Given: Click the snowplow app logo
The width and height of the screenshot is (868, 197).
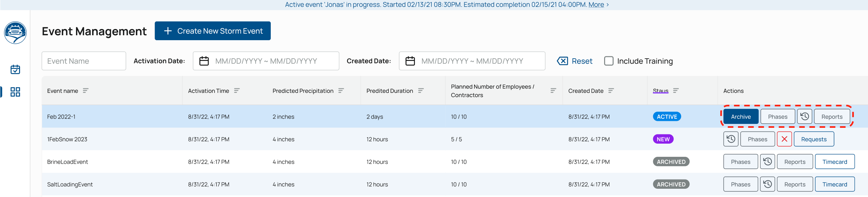Looking at the screenshot, I should pyautogui.click(x=15, y=32).
